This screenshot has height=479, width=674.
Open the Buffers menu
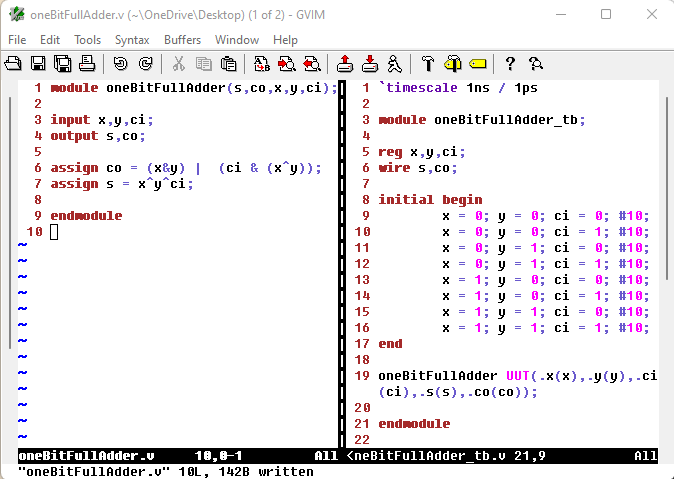[182, 40]
